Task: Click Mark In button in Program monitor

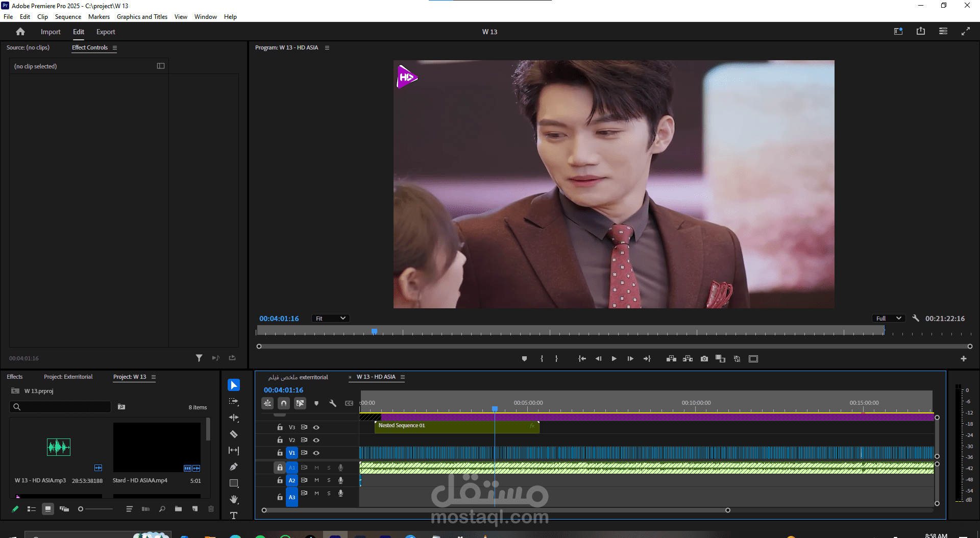Action: 542,359
